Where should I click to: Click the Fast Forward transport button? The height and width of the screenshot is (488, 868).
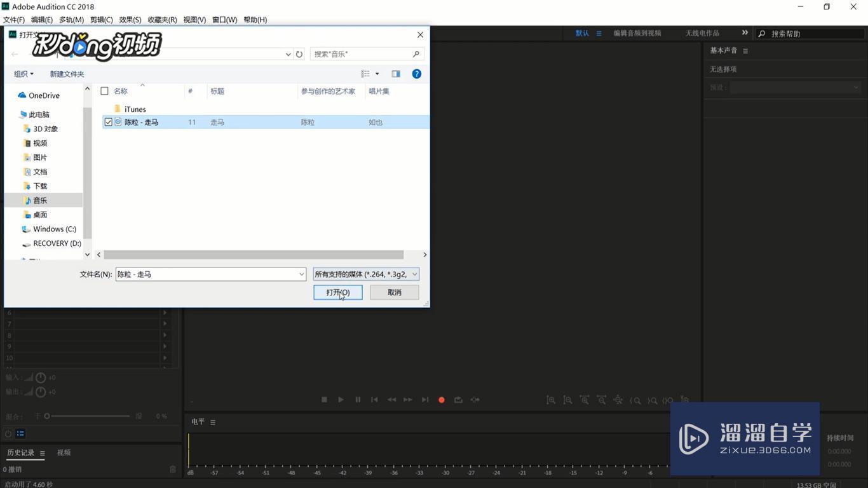(x=408, y=400)
